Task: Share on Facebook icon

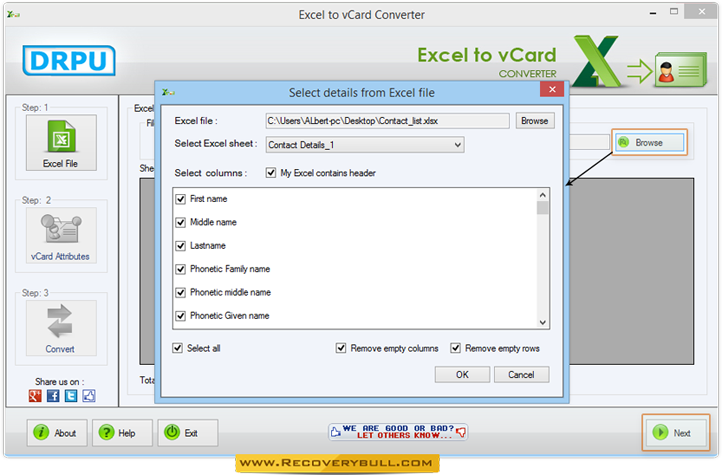Action: pos(53,396)
